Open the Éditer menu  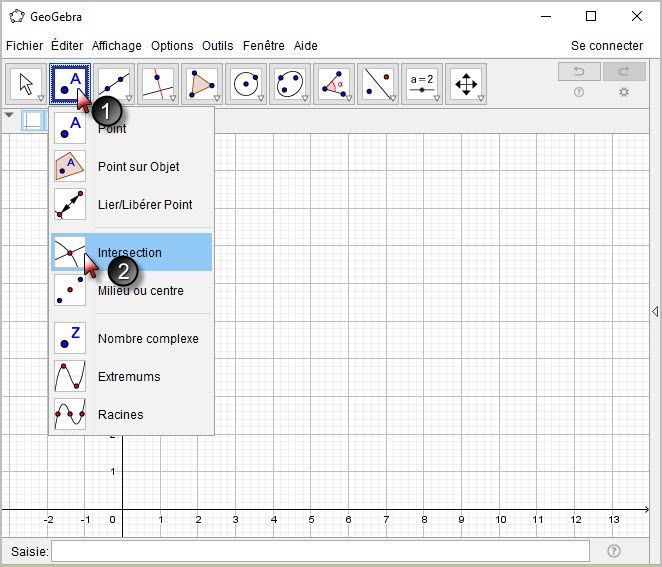67,46
